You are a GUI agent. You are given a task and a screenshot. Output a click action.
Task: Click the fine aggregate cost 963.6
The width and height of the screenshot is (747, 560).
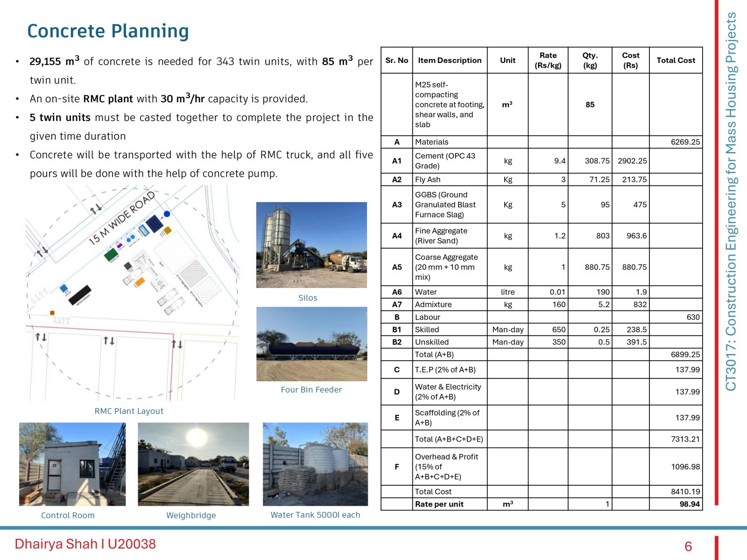click(636, 236)
